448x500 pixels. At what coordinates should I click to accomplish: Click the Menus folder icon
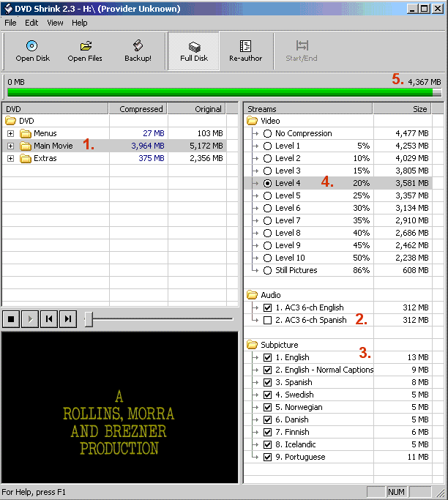[26, 133]
